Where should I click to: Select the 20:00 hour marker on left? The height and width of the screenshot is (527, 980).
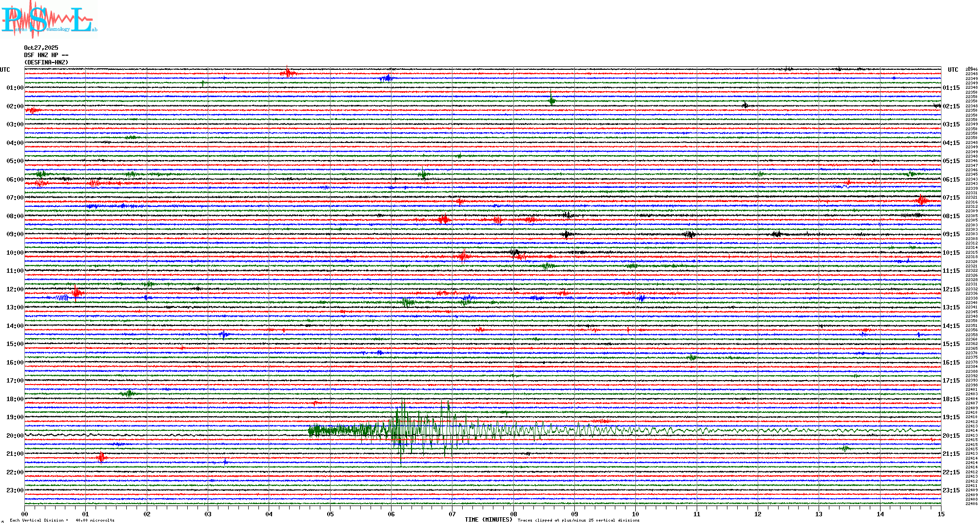pos(15,436)
